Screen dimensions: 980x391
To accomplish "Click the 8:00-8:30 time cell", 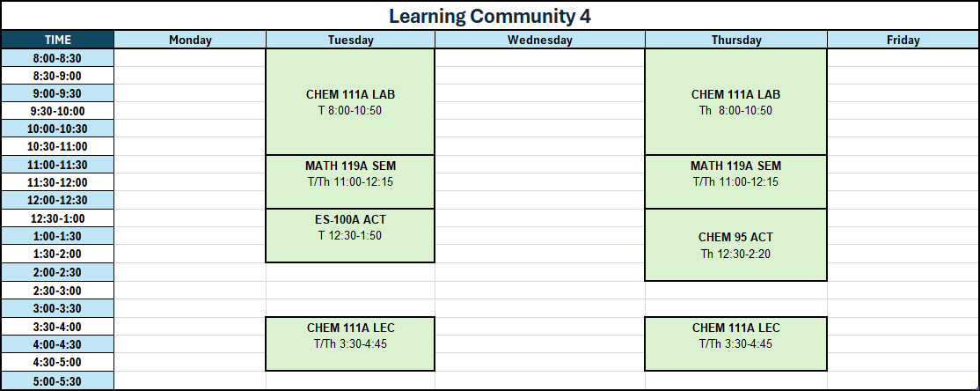I will 57,58.
